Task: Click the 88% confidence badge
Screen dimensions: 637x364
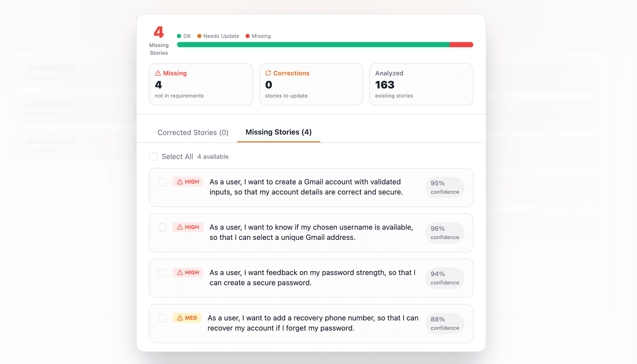Action: click(445, 324)
